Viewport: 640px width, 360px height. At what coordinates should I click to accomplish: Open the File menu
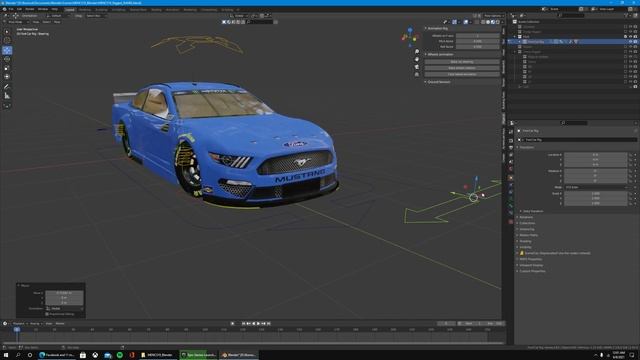tap(11, 9)
